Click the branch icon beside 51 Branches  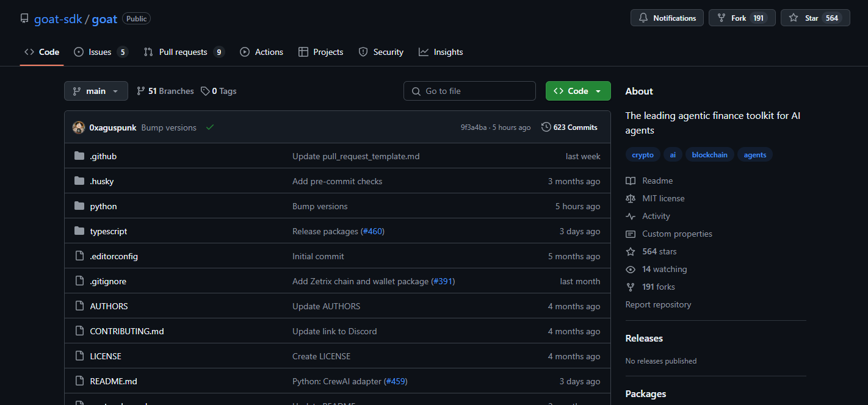click(x=141, y=91)
